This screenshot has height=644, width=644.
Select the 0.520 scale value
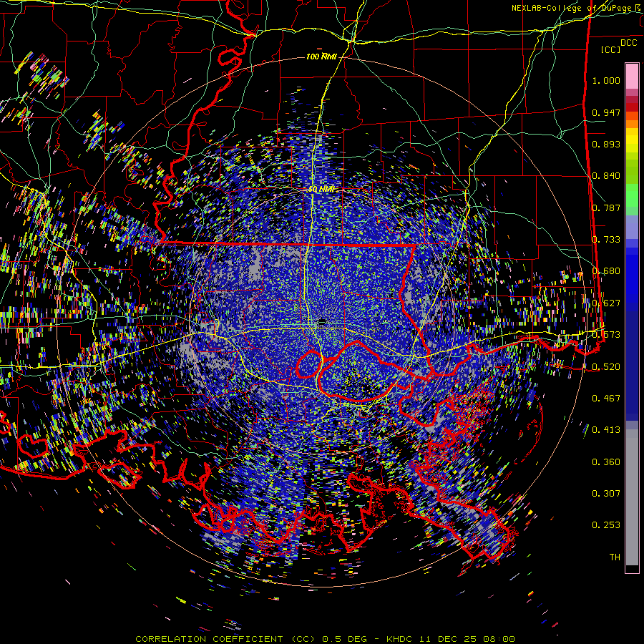[606, 366]
